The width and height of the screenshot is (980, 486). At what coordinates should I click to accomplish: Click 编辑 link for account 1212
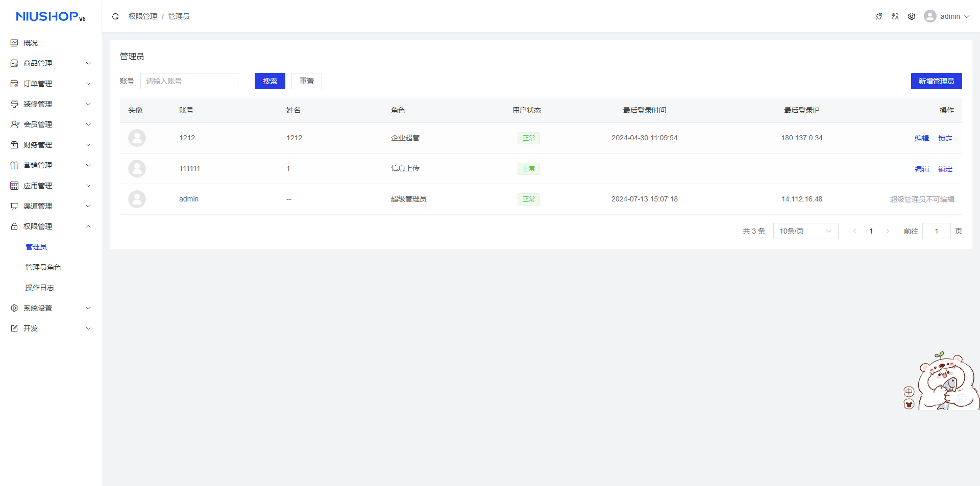click(922, 138)
